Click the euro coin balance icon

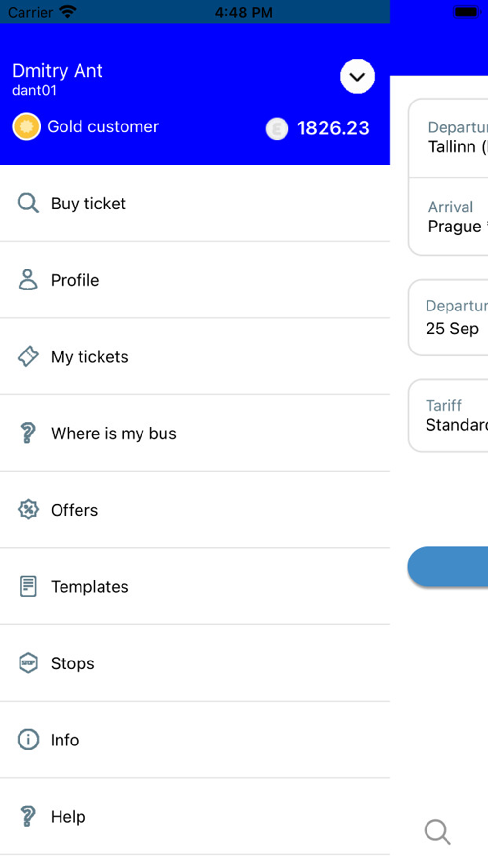[x=277, y=129]
